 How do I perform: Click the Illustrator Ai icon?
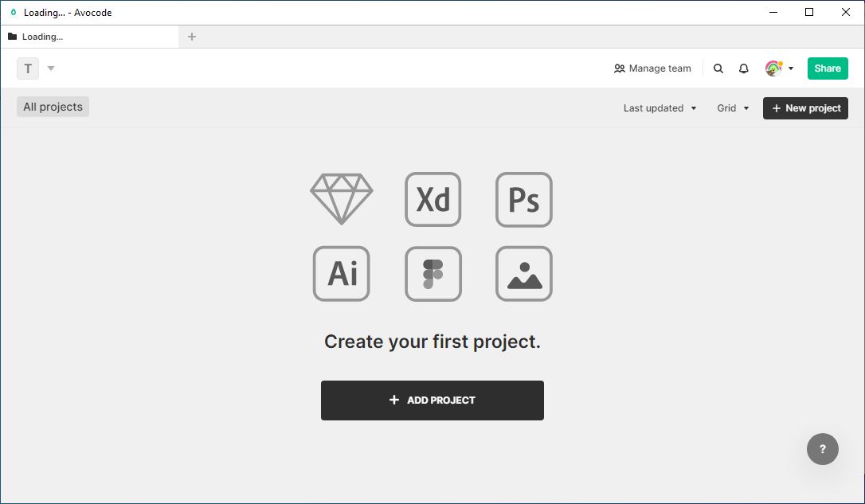(342, 274)
